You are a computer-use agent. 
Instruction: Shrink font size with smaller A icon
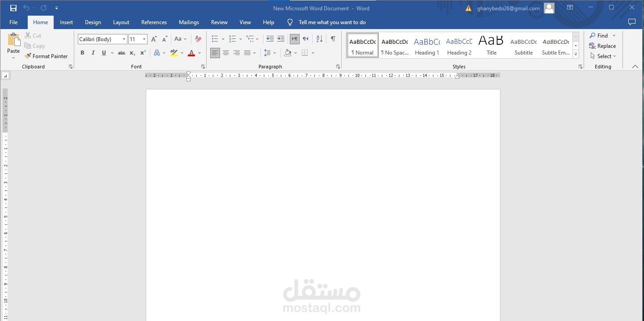click(164, 39)
